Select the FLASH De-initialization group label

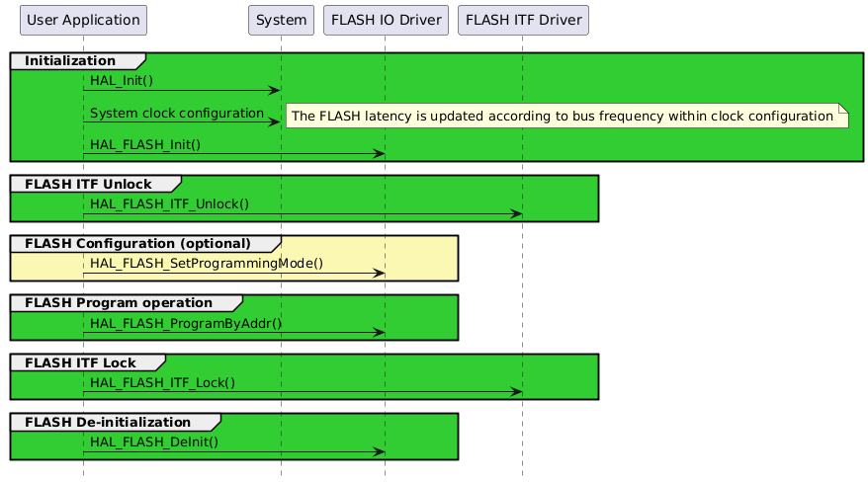click(108, 423)
